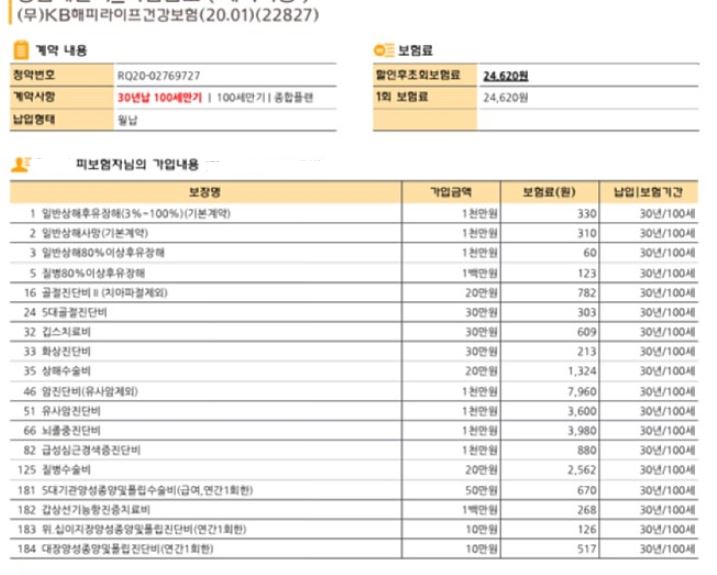717x575 pixels.
Task: Click premium value 2,562 for 질병수술비
Action: 582,470
